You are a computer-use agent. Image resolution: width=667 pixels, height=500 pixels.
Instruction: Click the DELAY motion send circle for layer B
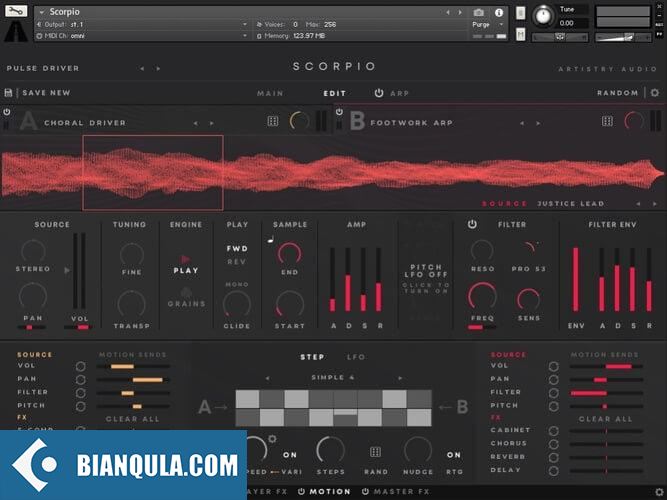pyautogui.click(x=553, y=471)
